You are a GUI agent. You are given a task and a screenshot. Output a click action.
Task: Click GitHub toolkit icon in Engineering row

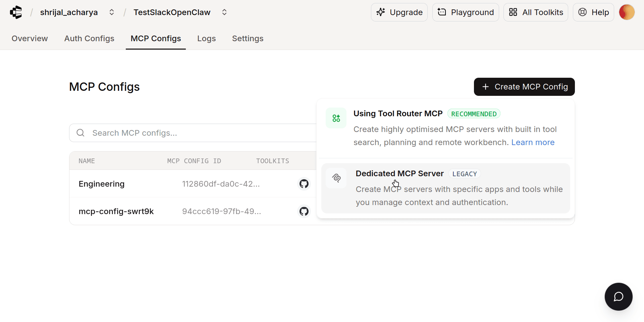click(304, 184)
